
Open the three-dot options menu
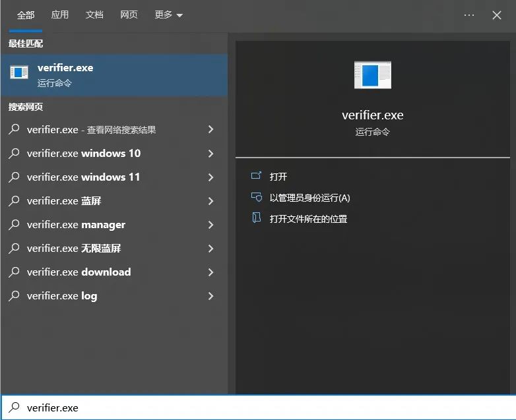(x=469, y=15)
